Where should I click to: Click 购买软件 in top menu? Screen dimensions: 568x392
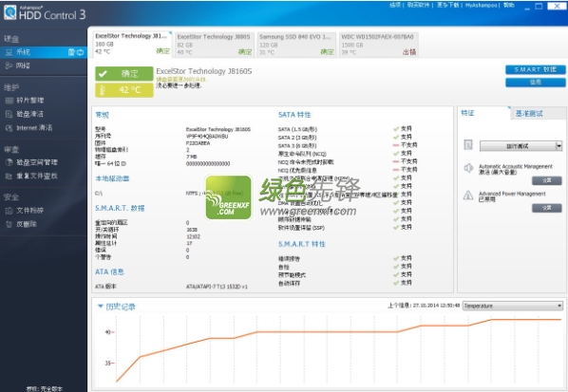click(x=418, y=5)
